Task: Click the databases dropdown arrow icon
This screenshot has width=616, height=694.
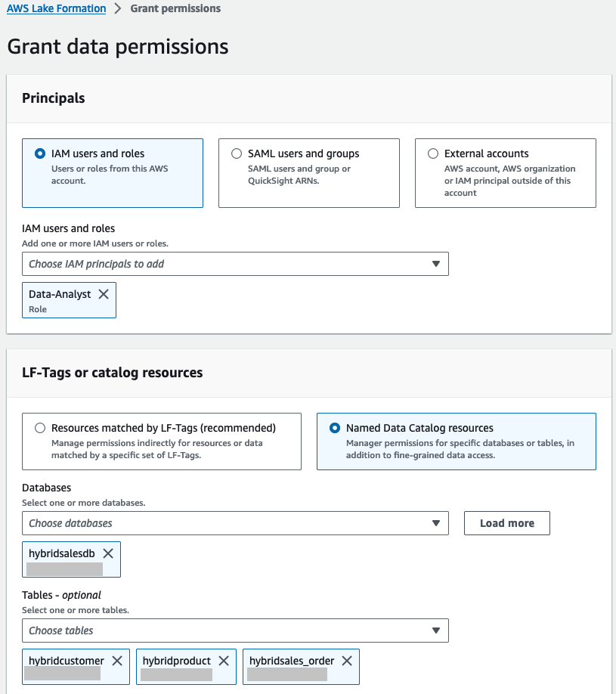Action: pos(435,523)
